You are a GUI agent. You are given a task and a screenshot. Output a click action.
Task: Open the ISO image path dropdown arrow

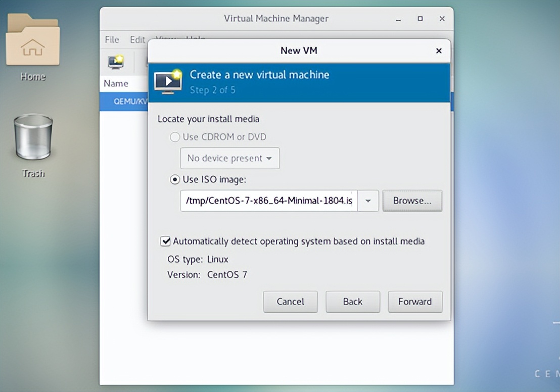tap(368, 201)
